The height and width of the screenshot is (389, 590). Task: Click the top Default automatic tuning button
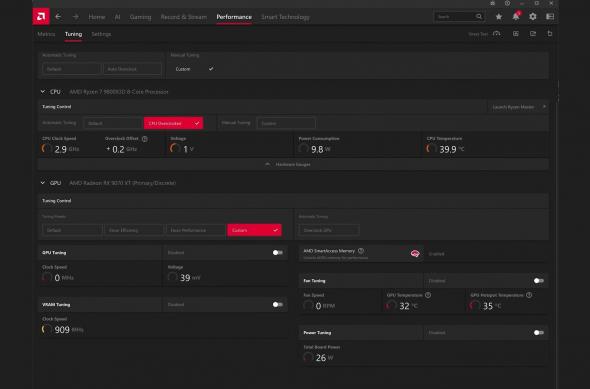71,69
